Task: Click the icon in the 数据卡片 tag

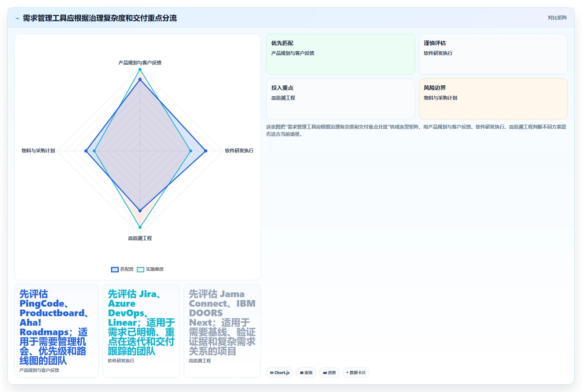Action: coord(347,373)
